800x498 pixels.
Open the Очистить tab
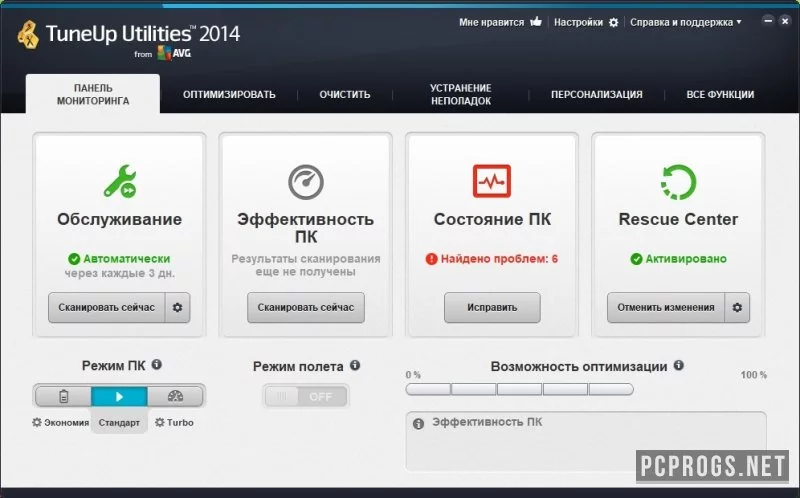(x=345, y=94)
